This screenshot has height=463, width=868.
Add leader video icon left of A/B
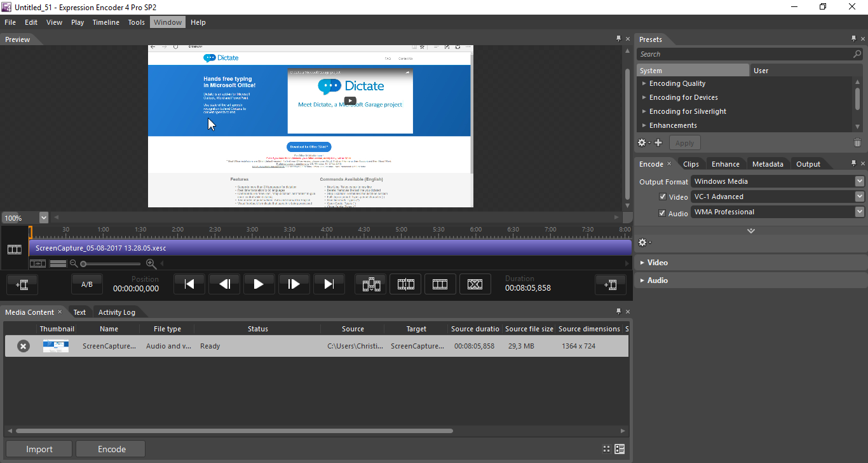click(x=22, y=284)
